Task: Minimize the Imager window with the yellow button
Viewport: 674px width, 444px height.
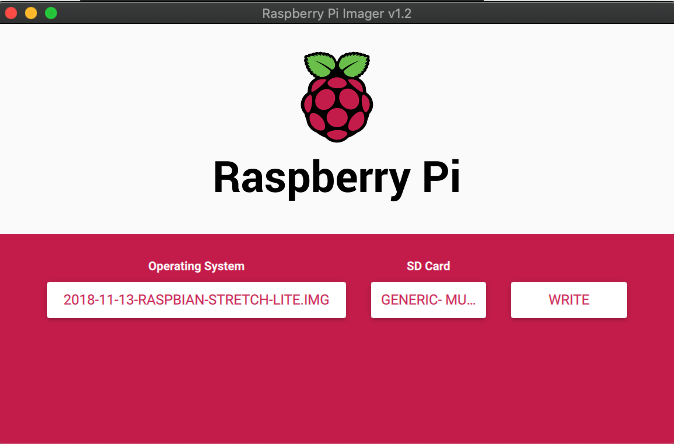Action: (31, 13)
